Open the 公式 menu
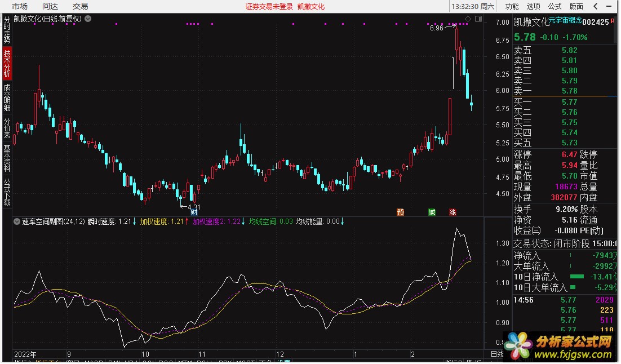 click(555, 6)
